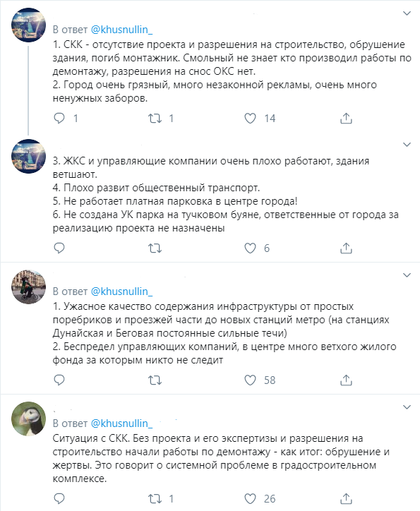Open @khusnullin_ link in first tweet

tap(121, 30)
